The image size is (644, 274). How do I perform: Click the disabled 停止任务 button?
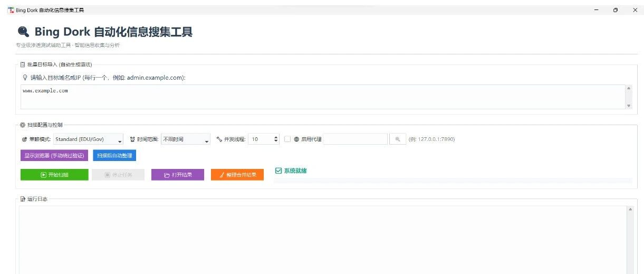(118, 175)
